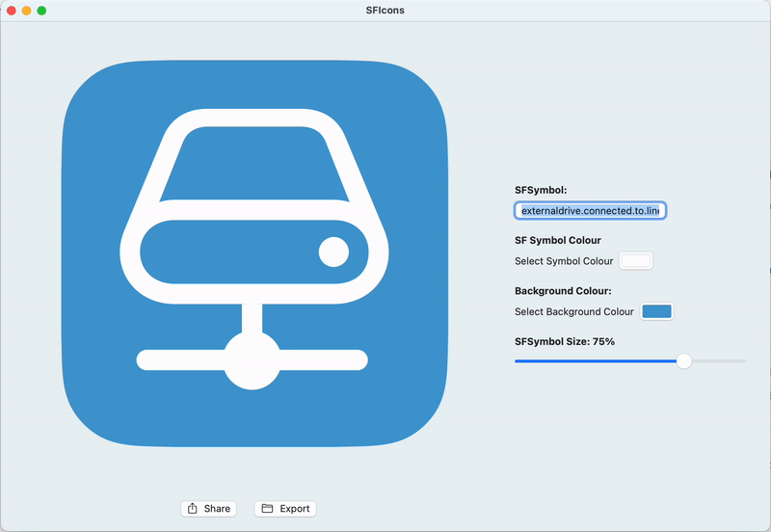Minimize the window with the yellow button

pyautogui.click(x=26, y=11)
